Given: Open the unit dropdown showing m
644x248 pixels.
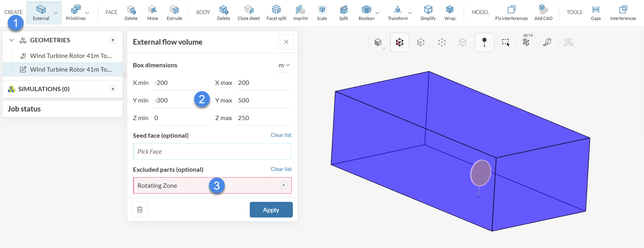Looking at the screenshot, I should [x=284, y=65].
